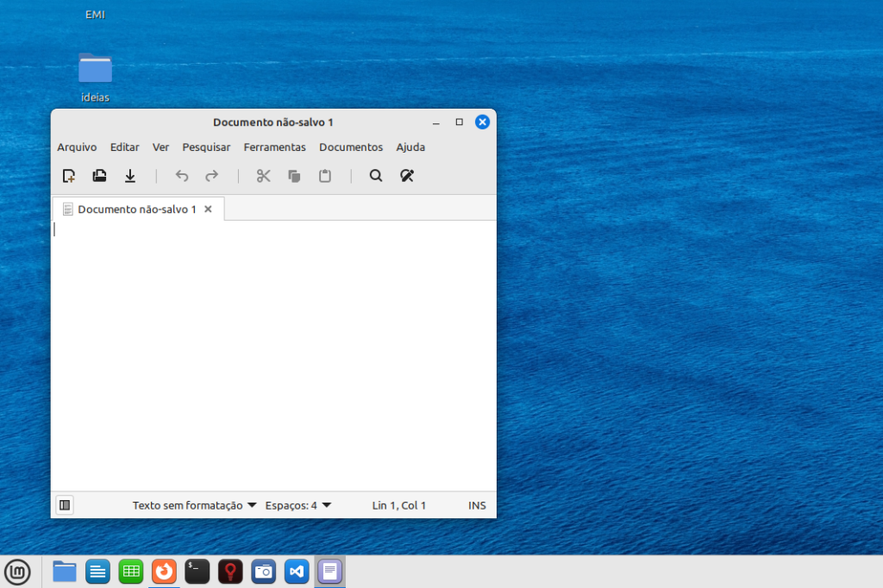Toggle INS overwrite mode indicator
The image size is (883, 588).
click(x=477, y=505)
